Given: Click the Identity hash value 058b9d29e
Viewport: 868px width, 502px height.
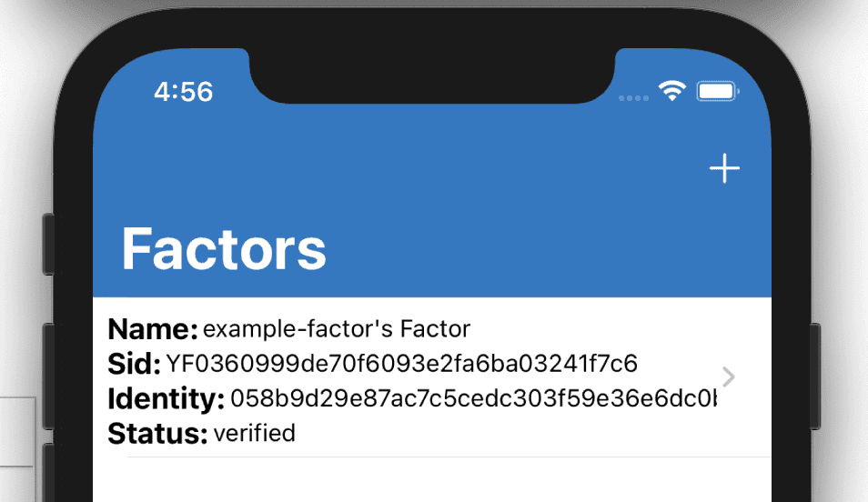Looking at the screenshot, I should coord(473,398).
